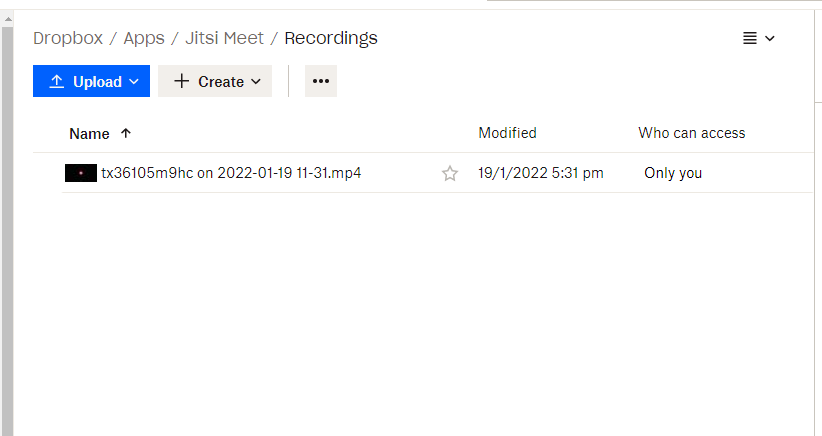Toggle Name sort order arrow
The width and height of the screenshot is (822, 436).
tap(125, 133)
